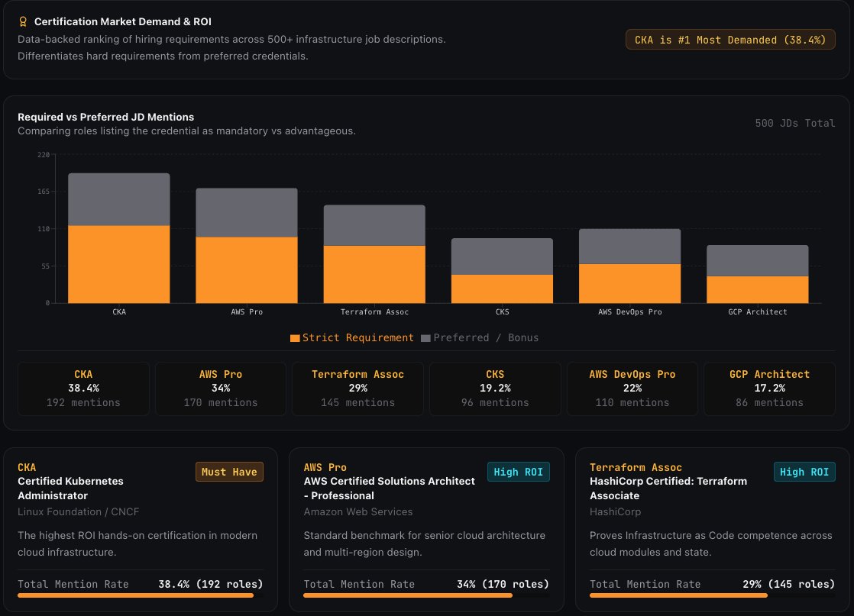Click the '38.4% (192 roles)' value
This screenshot has width=854, height=616.
tap(211, 584)
